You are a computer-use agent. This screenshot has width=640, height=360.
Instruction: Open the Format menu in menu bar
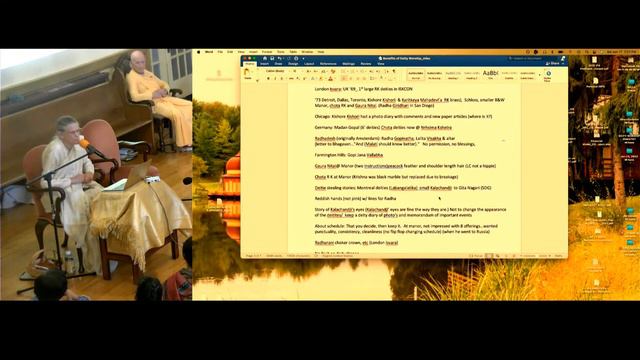tap(267, 52)
